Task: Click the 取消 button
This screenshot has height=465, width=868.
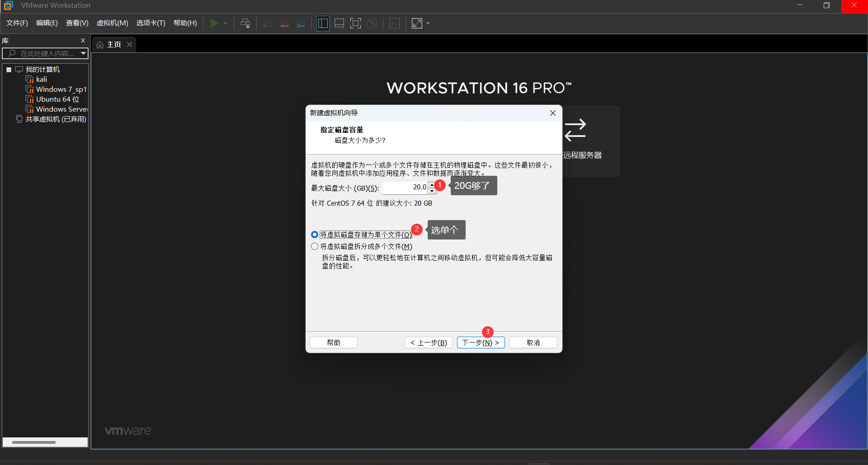Action: click(x=533, y=343)
